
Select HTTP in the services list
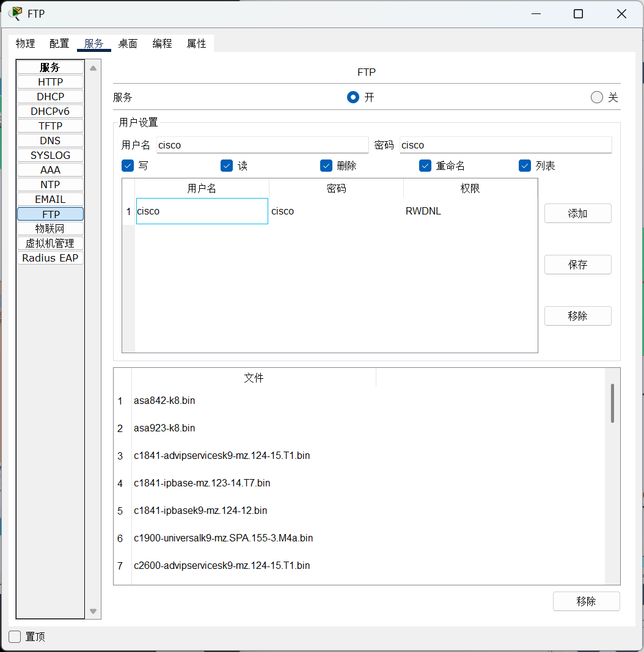coord(50,82)
